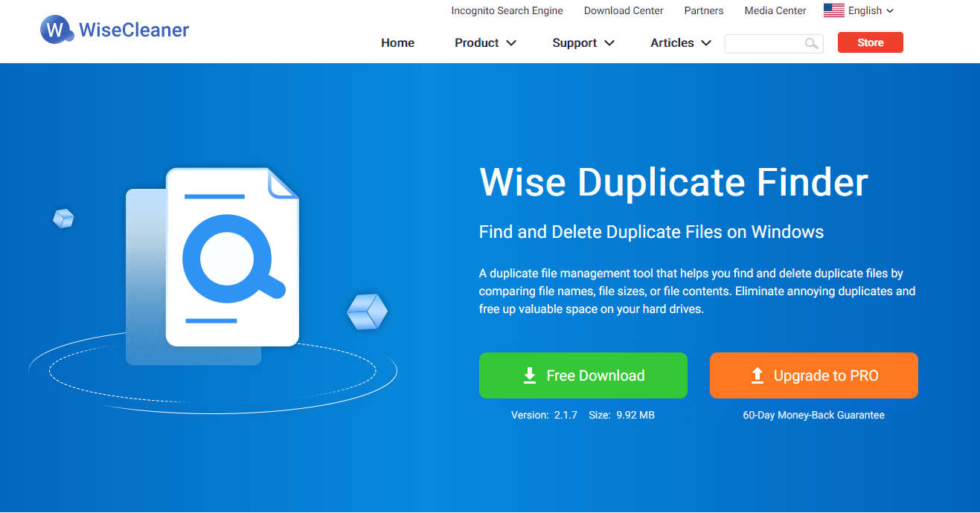Open the Product menu item
Image resolution: width=980 pixels, height=513 pixels.
[477, 43]
